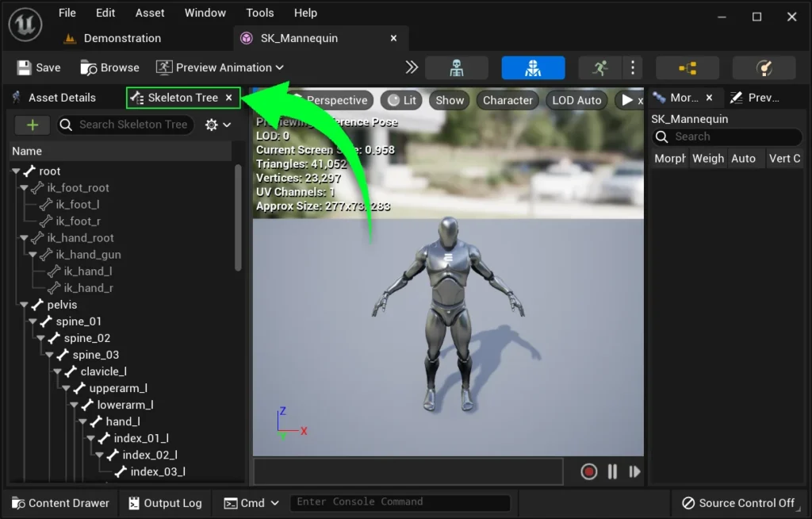812x519 pixels.
Task: Click the green plus add bone button
Action: point(33,125)
